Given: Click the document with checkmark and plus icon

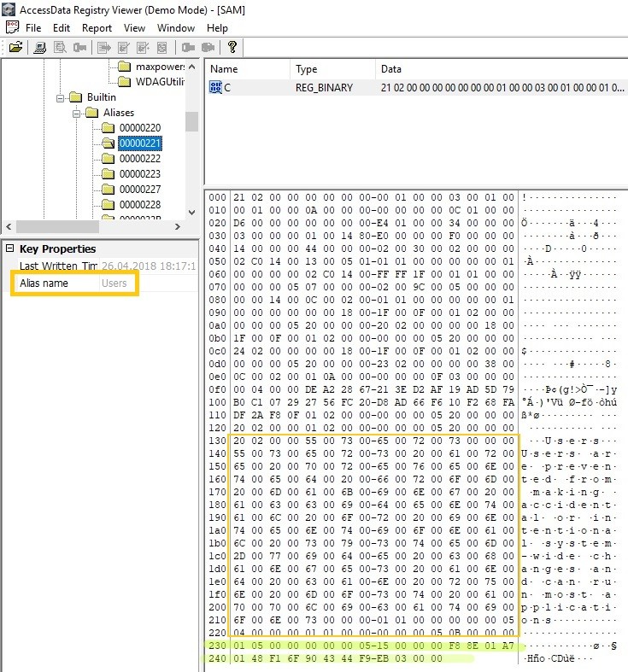Looking at the screenshot, I should (x=143, y=47).
